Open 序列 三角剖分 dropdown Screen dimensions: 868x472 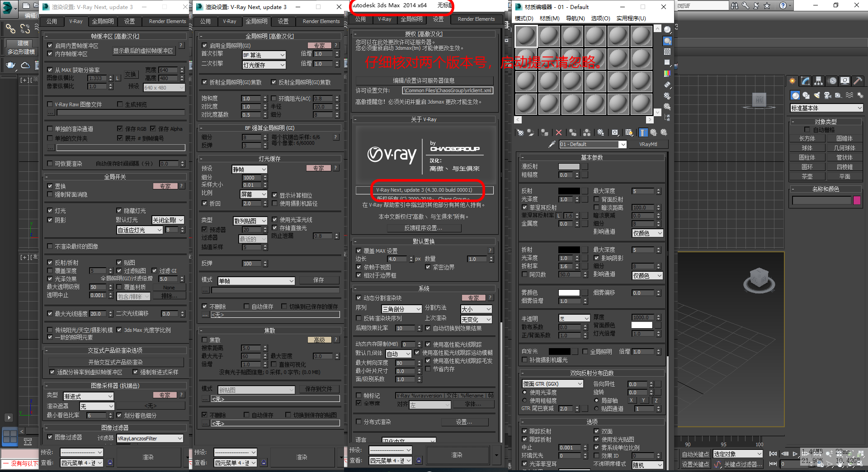[401, 309]
